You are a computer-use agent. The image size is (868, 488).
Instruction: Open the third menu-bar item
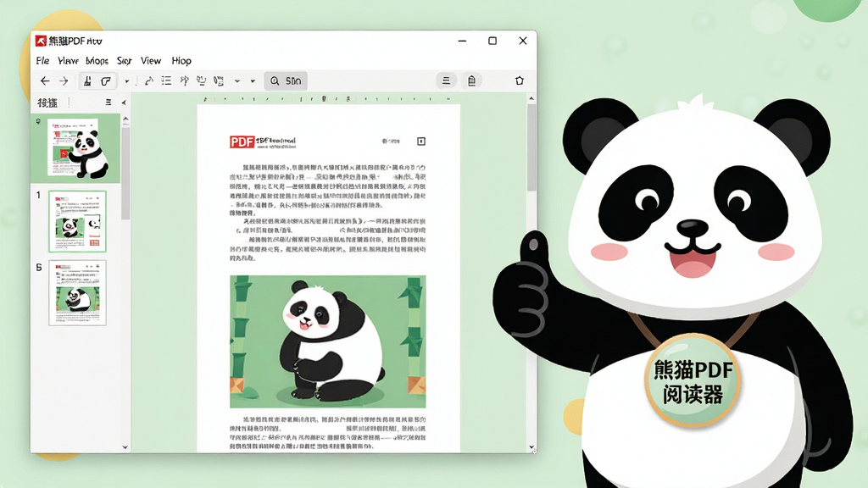click(97, 61)
